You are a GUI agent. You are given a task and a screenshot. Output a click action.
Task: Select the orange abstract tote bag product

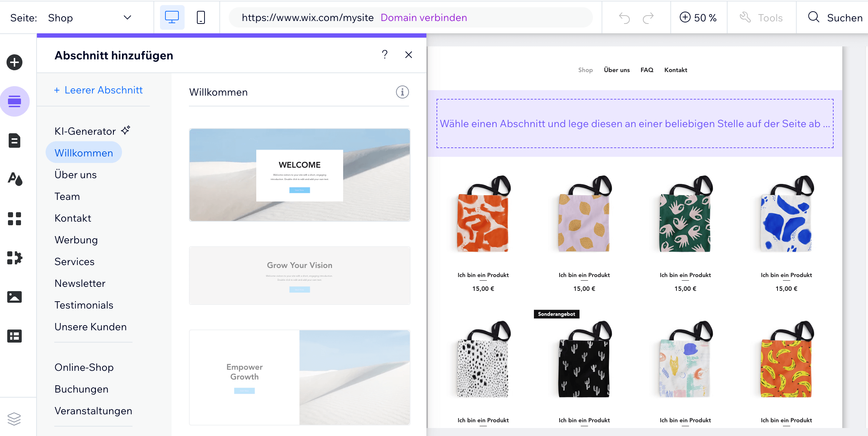point(483,214)
